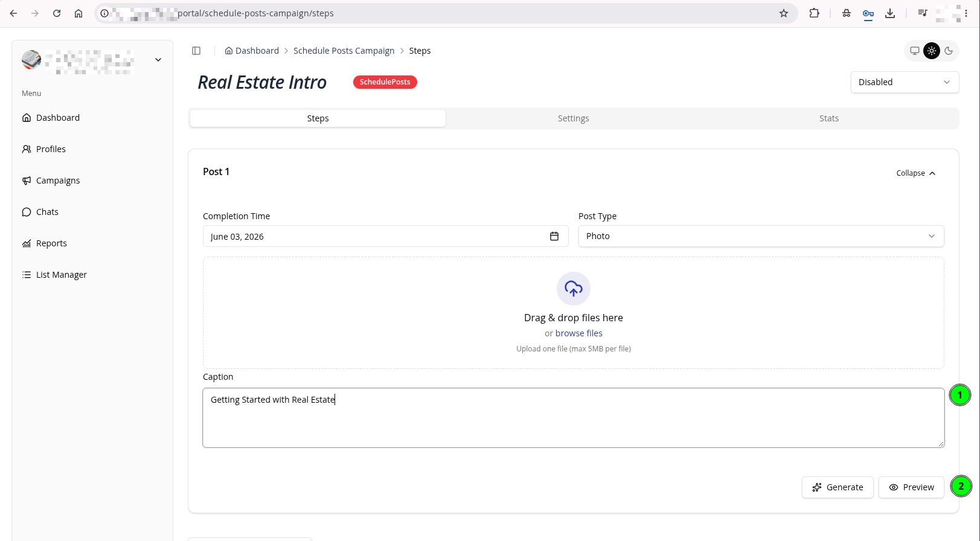Click the cloud upload icon
This screenshot has width=980, height=541.
pyautogui.click(x=574, y=289)
